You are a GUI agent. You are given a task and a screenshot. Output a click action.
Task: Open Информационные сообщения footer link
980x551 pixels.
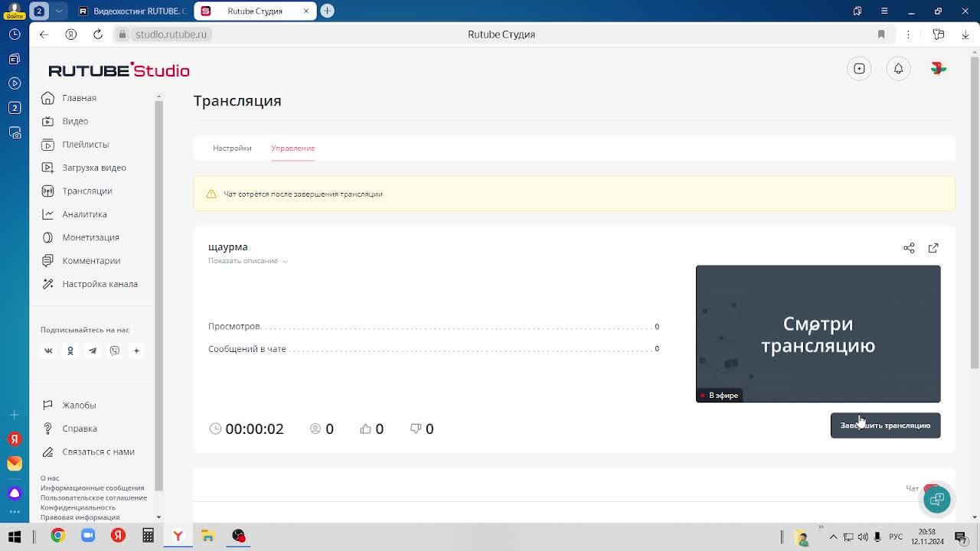pyautogui.click(x=93, y=488)
